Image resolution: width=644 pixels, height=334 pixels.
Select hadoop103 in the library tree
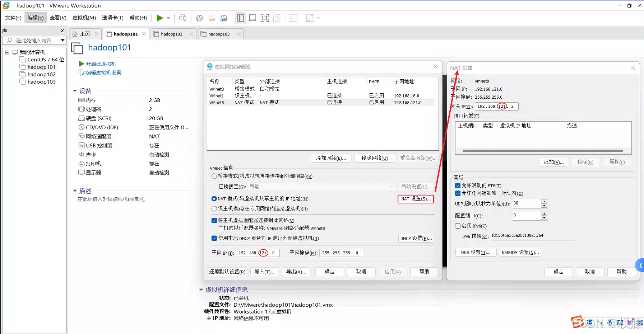point(41,82)
